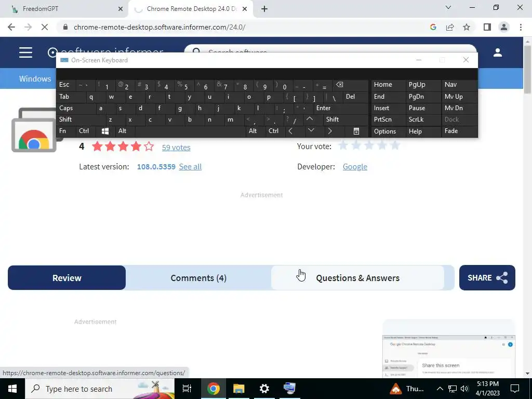
Task: Toggle ScrLk on the On-Screen Keyboard
Action: [423, 119]
